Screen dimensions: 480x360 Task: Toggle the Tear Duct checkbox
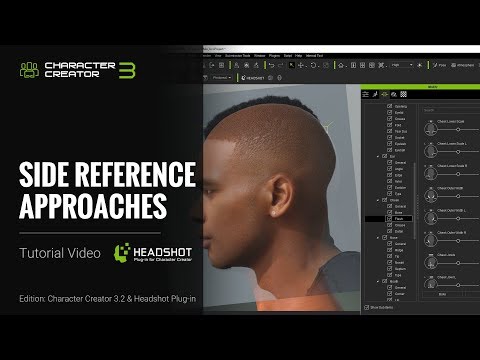coord(389,131)
